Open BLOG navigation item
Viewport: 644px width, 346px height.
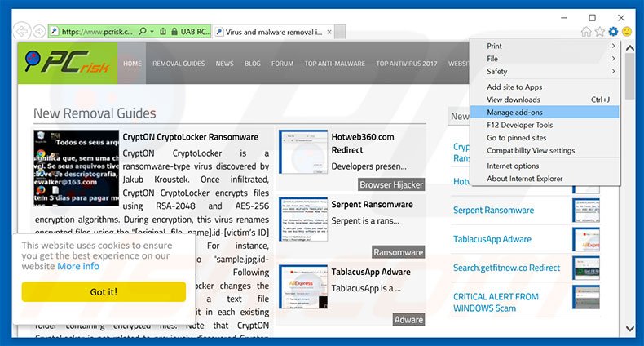pos(253,64)
